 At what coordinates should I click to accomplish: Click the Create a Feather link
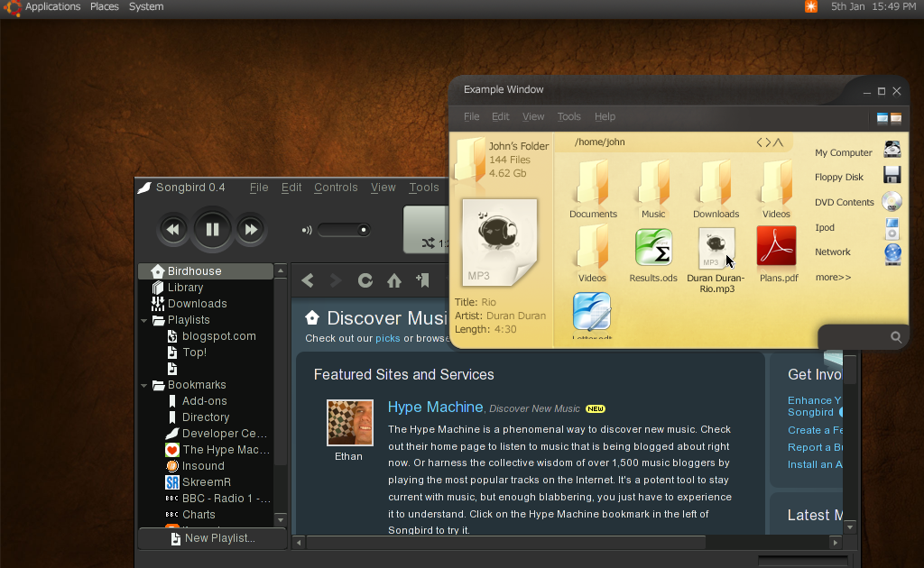point(815,430)
